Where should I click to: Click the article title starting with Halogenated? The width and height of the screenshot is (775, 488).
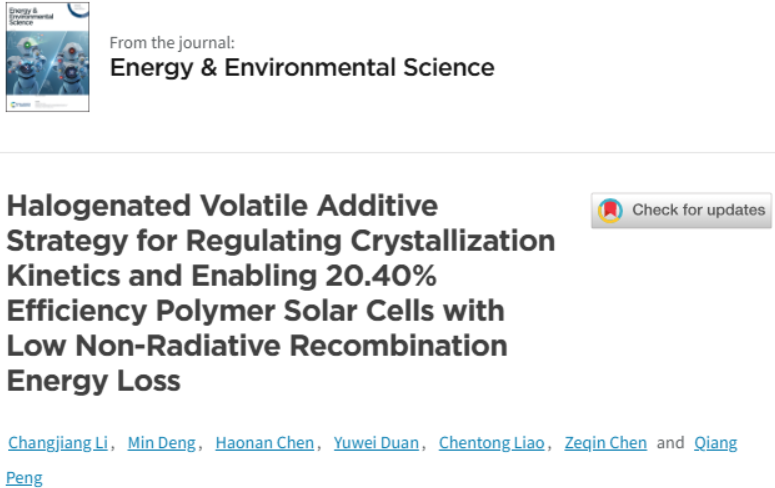pos(281,293)
